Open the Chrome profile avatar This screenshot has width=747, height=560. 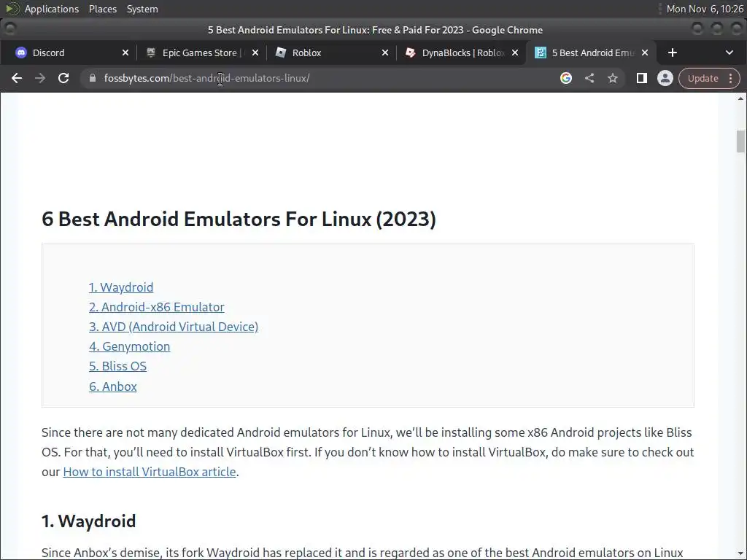[x=665, y=78]
